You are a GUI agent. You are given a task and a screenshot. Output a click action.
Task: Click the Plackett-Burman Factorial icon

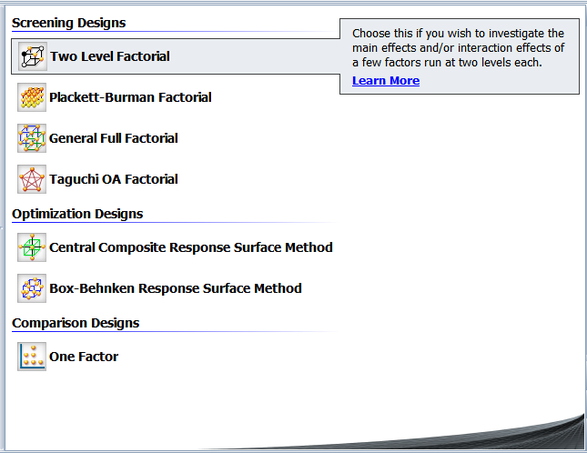click(x=32, y=97)
